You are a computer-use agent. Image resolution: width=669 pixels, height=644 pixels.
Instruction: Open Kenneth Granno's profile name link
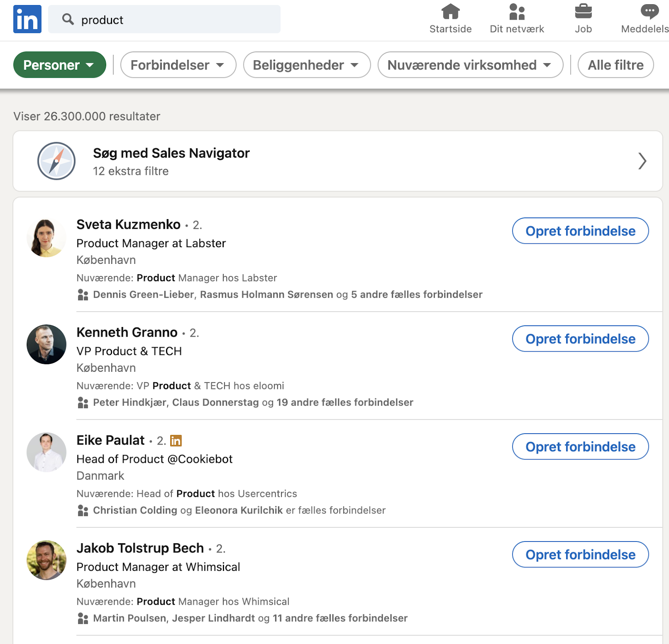click(127, 332)
